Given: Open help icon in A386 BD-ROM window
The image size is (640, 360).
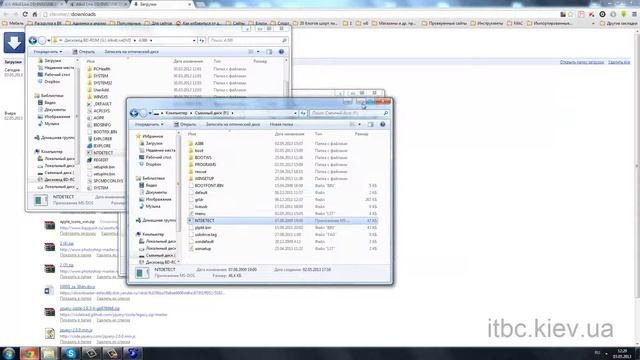Looking at the screenshot, I should pos(281,52).
